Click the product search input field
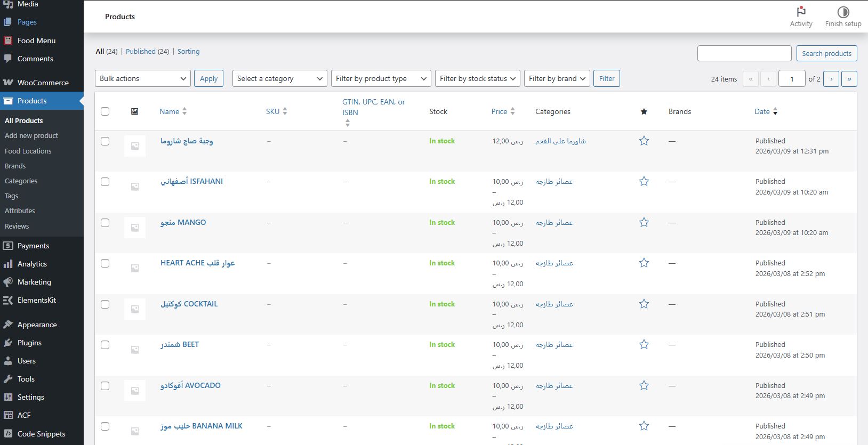Image resolution: width=868 pixels, height=445 pixels. 744,53
